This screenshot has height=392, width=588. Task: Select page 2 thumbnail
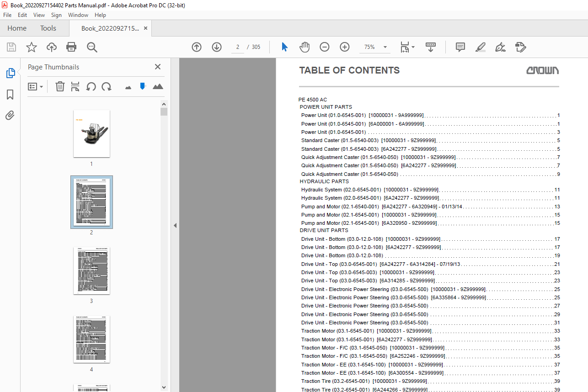91,202
